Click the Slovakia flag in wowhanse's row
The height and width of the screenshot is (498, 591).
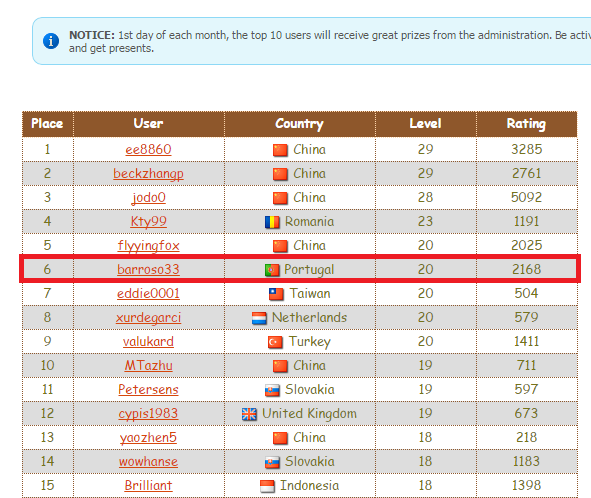point(272,462)
